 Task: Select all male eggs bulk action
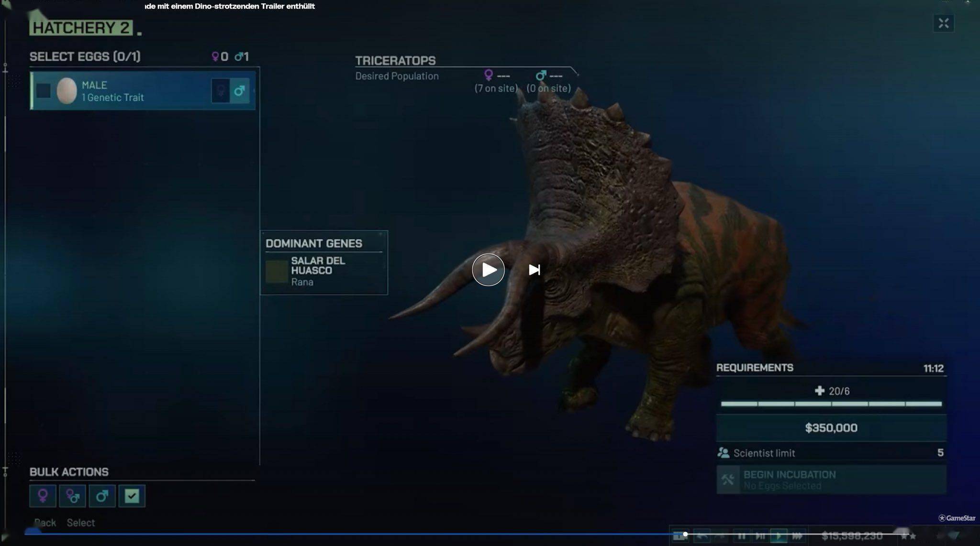(x=102, y=496)
